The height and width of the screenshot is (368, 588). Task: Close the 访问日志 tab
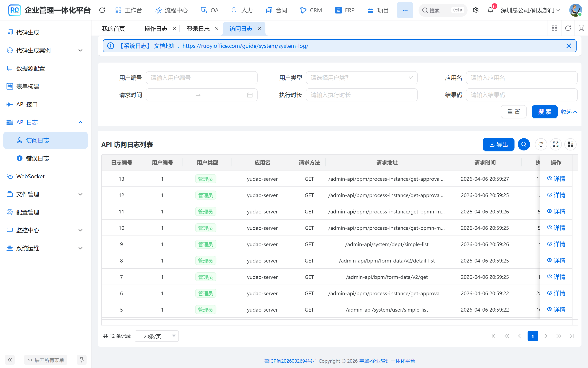coord(259,29)
